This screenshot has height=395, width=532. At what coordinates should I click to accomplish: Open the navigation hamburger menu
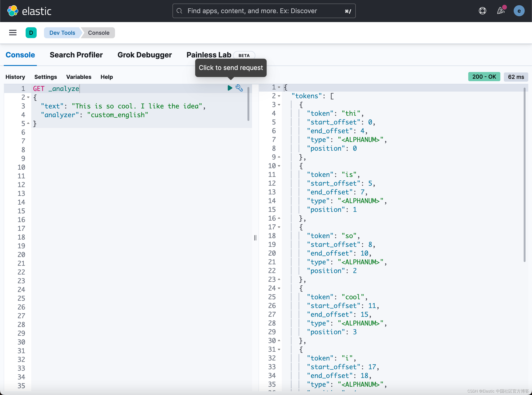point(13,32)
